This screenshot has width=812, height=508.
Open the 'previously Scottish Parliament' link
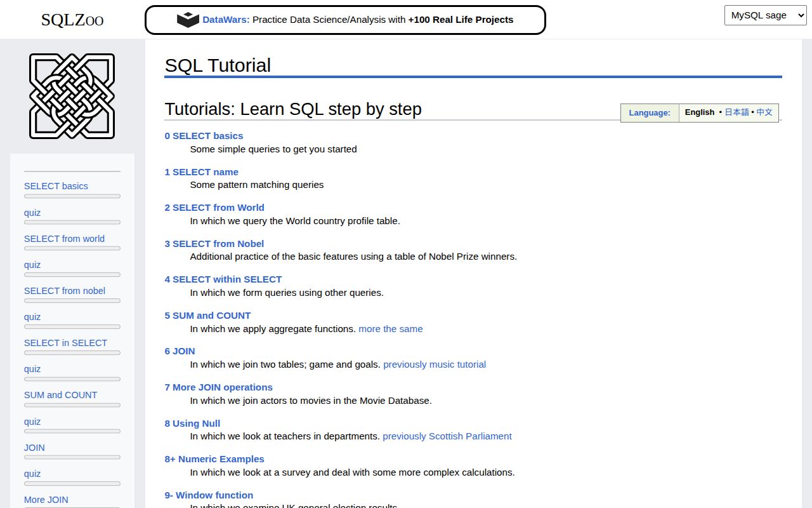pos(447,436)
